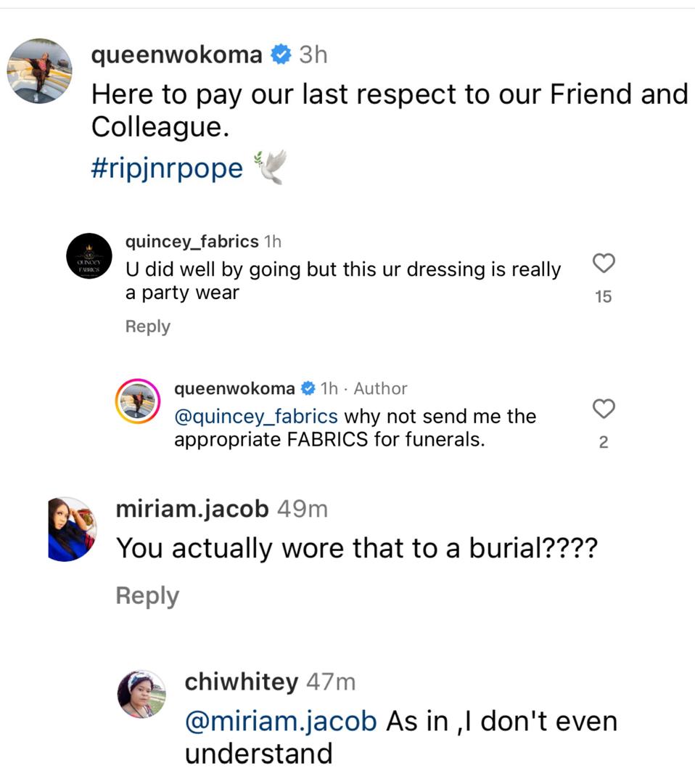Open the #ripjnrpope hashtag
Image resolution: width=695 pixels, height=784 pixels.
167,168
